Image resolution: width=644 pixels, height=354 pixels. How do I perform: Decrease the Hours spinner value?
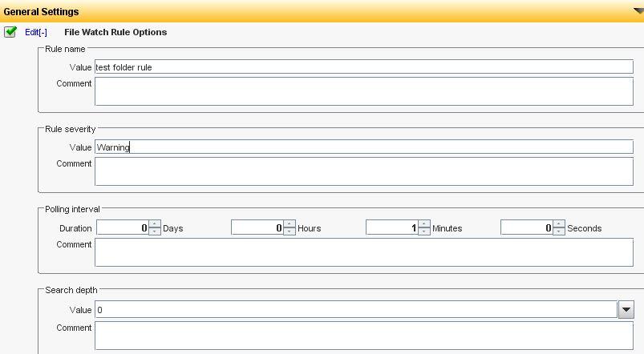coord(290,231)
